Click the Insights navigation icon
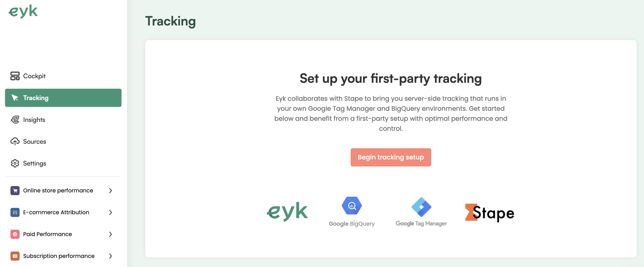 click(x=15, y=120)
